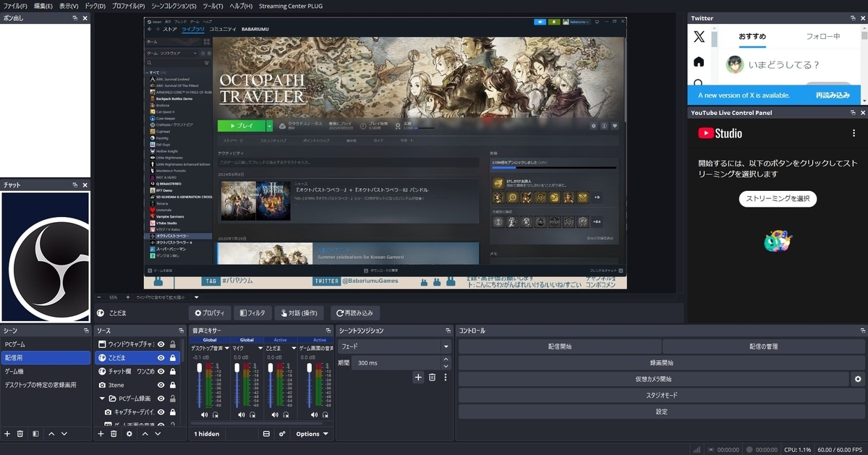Open the YouTube Studio three-dot menu
The height and width of the screenshot is (455, 868).
[x=854, y=133]
